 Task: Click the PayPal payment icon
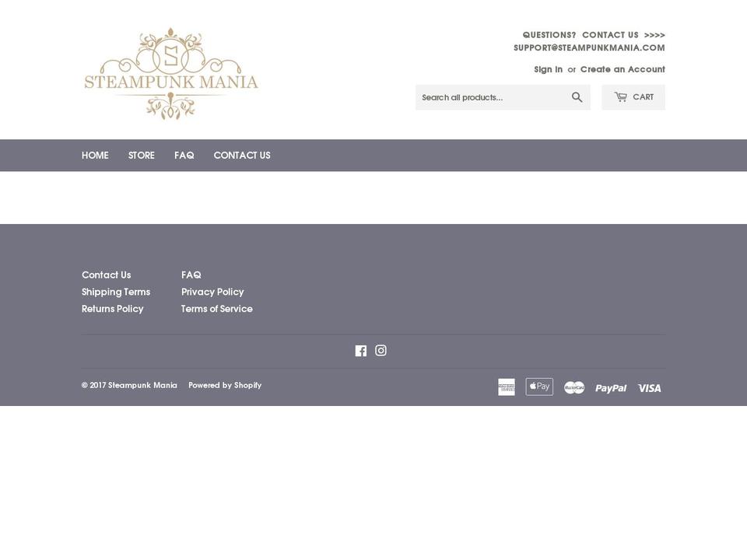click(611, 388)
